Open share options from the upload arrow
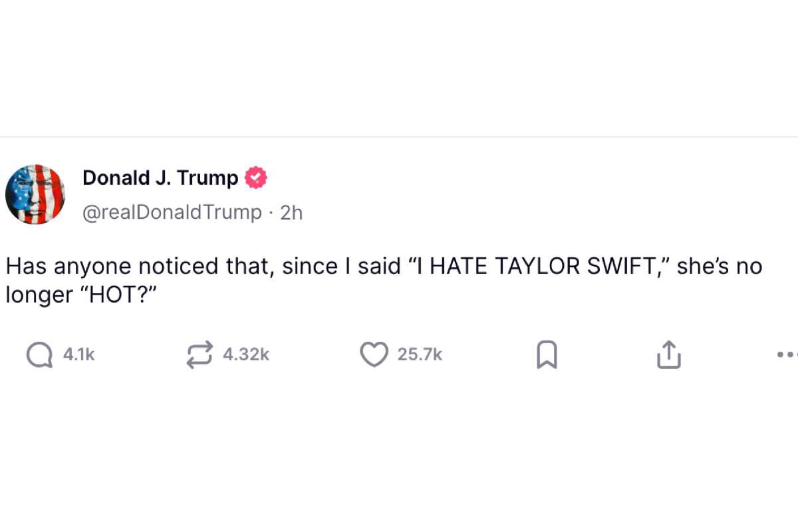The image size is (798, 532). (669, 354)
